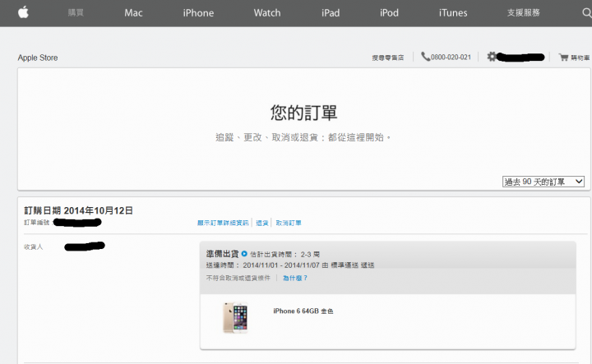Screen dimensions: 592x364
Task: Open the iPad menu item
Action: (331, 13)
